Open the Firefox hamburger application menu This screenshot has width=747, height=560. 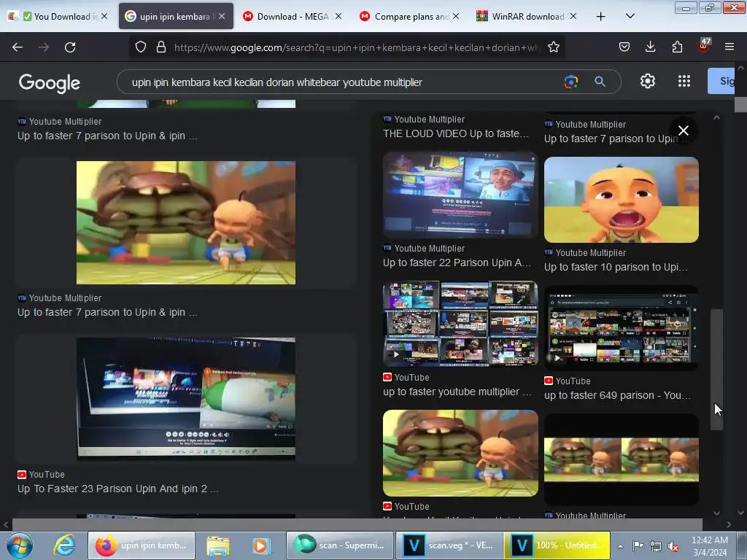[729, 47]
